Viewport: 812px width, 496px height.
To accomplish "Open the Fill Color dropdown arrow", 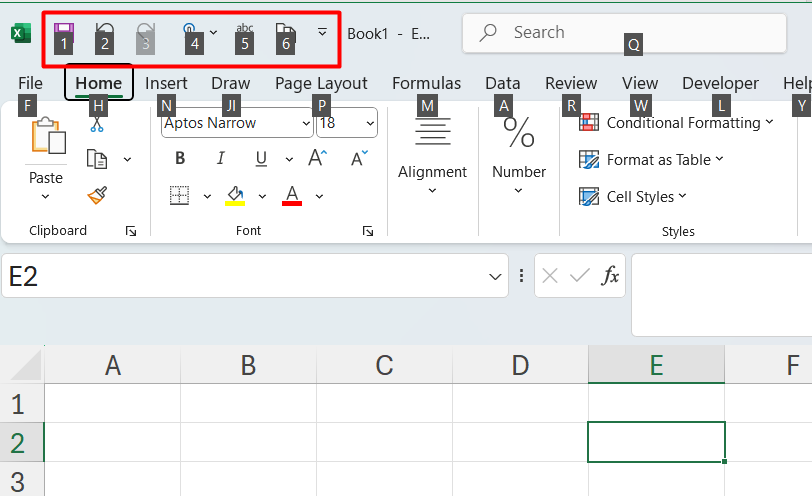I will [263, 196].
